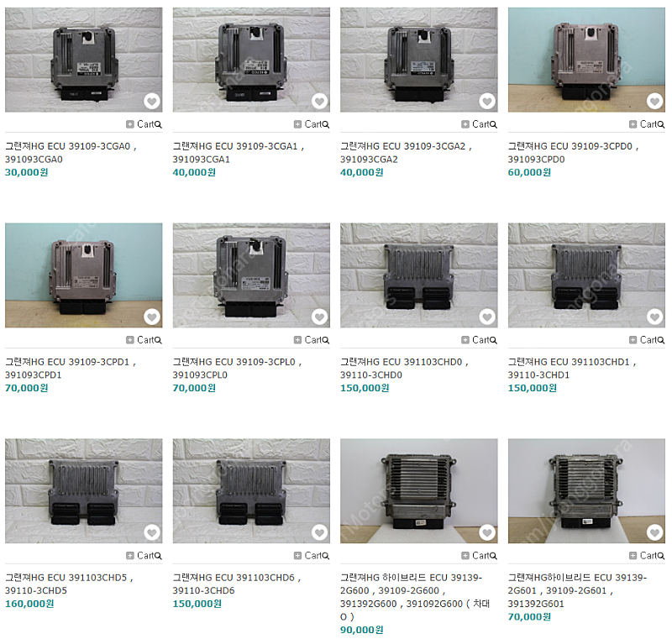Click magnifier preview icon for hybrid ECU 39139-2G601

(x=661, y=556)
